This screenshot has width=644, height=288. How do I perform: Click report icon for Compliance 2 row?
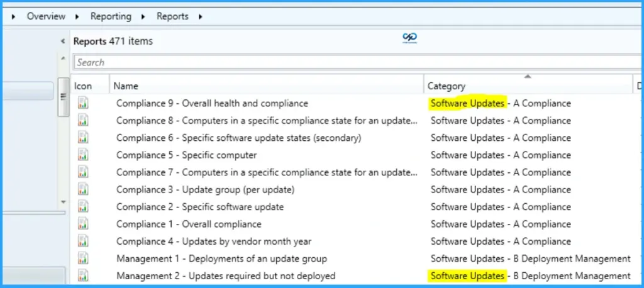(x=83, y=207)
